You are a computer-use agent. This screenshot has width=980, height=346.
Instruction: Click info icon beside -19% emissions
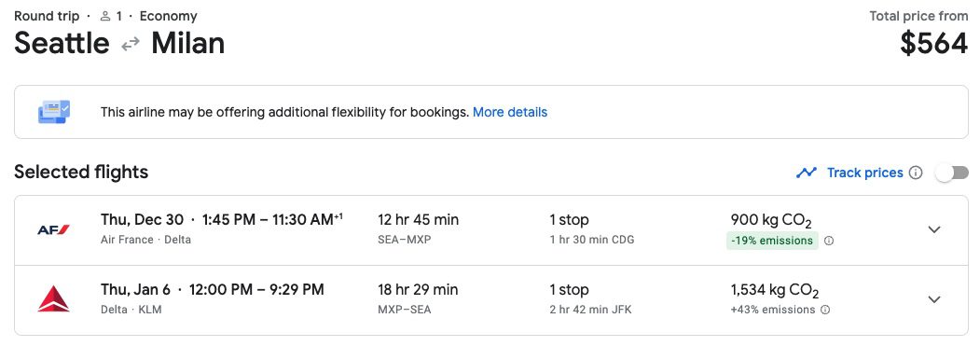[829, 241]
